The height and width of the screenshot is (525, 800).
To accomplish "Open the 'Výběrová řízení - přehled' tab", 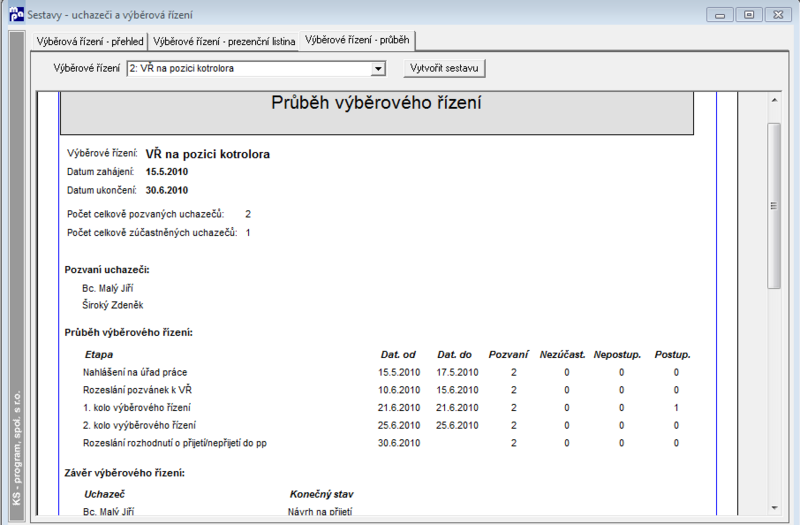I will (x=90, y=41).
